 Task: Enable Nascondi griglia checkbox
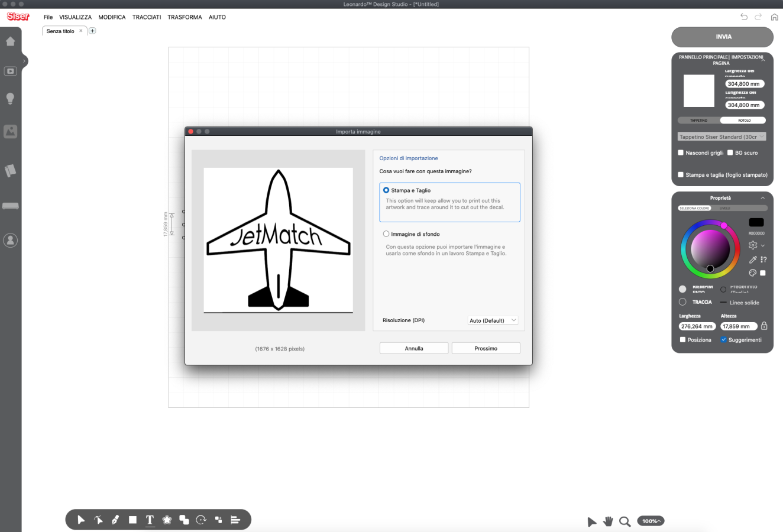click(681, 153)
